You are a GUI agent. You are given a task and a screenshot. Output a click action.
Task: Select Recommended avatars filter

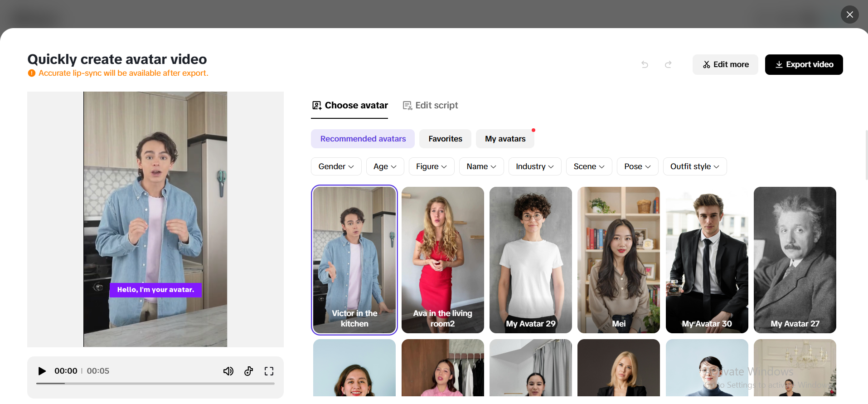point(363,139)
